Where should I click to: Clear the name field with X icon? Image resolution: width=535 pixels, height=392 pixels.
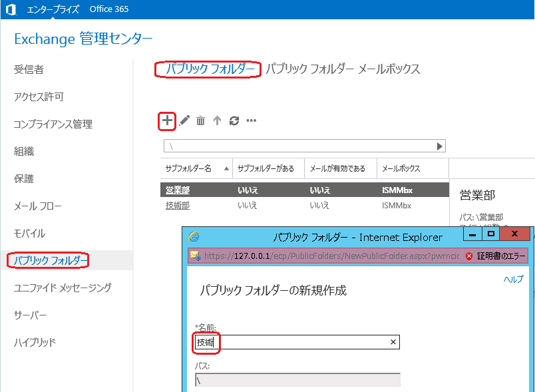pos(393,342)
